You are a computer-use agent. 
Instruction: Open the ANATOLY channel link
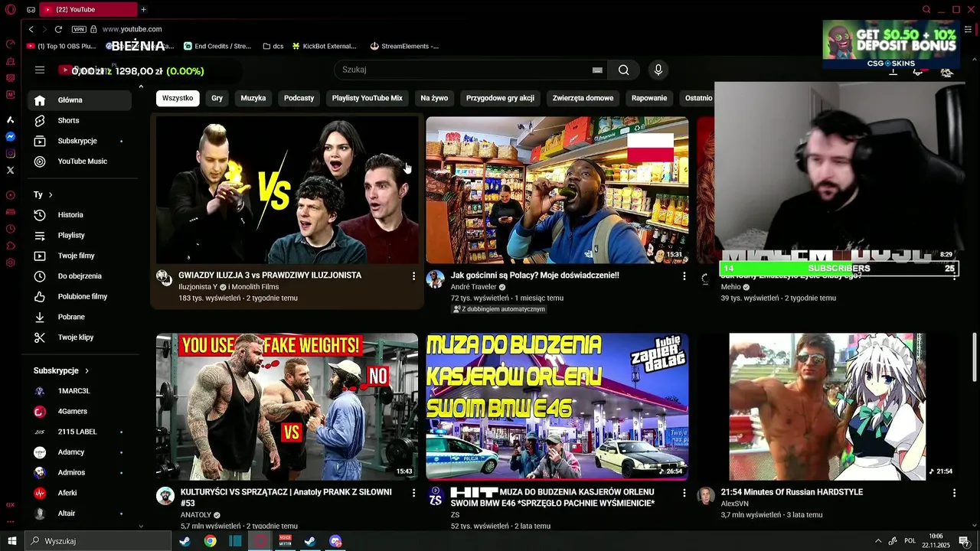click(195, 515)
